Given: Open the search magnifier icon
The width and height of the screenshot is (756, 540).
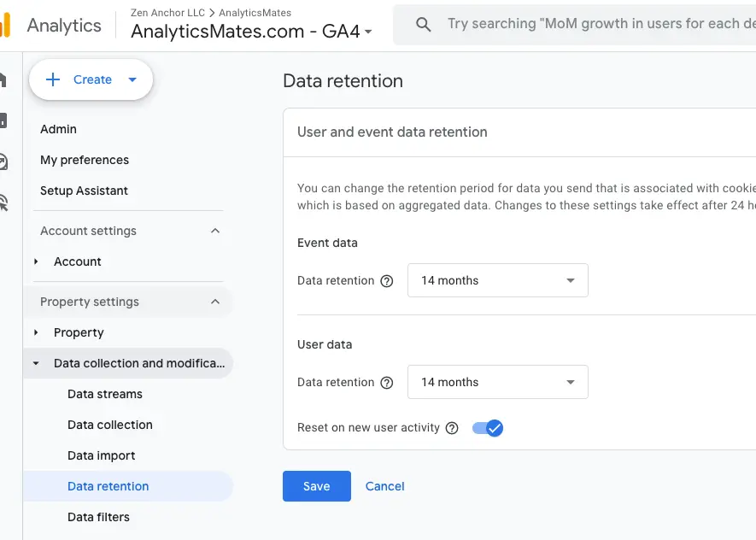Looking at the screenshot, I should pos(424,24).
